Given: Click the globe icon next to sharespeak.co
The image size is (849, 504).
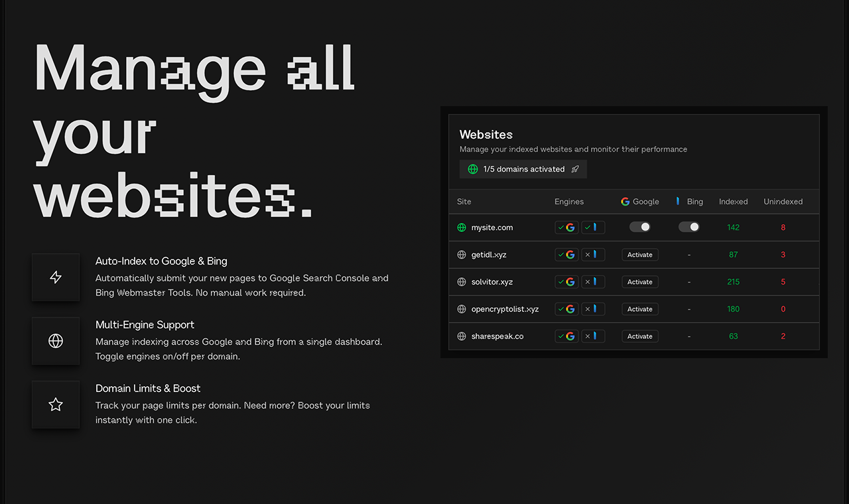Looking at the screenshot, I should (x=461, y=336).
